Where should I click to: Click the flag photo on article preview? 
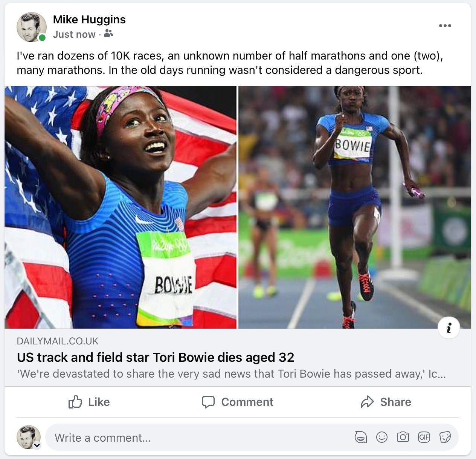pos(121,207)
